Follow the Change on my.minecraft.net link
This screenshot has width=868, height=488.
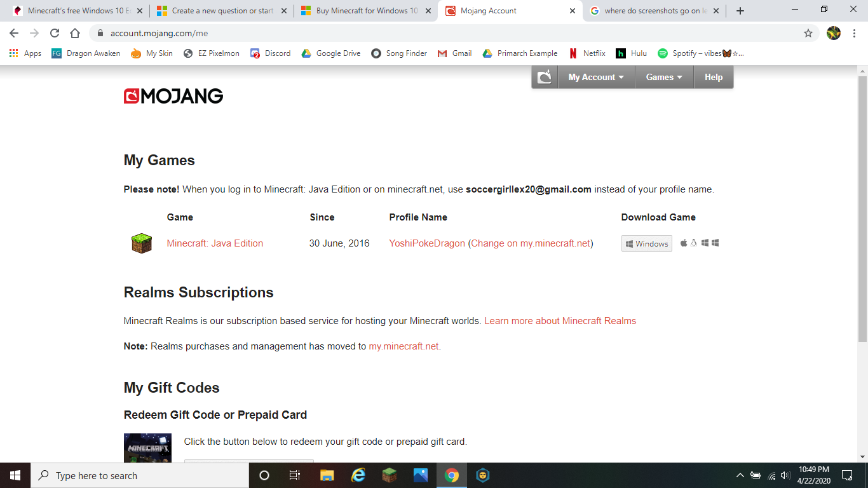[531, 243]
